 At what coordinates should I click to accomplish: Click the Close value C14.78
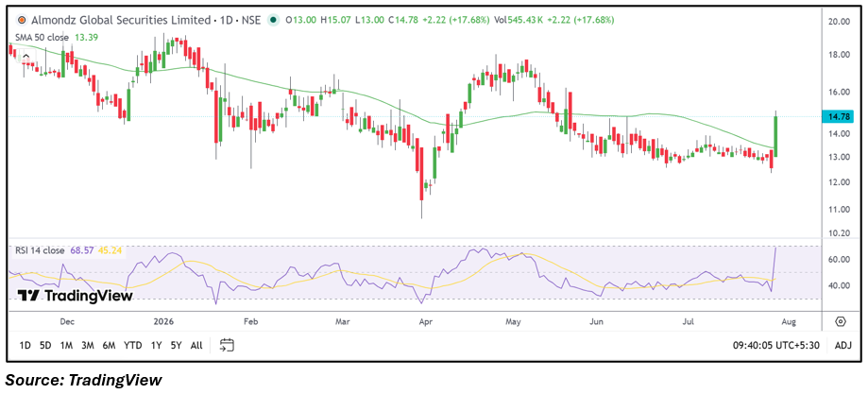pyautogui.click(x=403, y=20)
